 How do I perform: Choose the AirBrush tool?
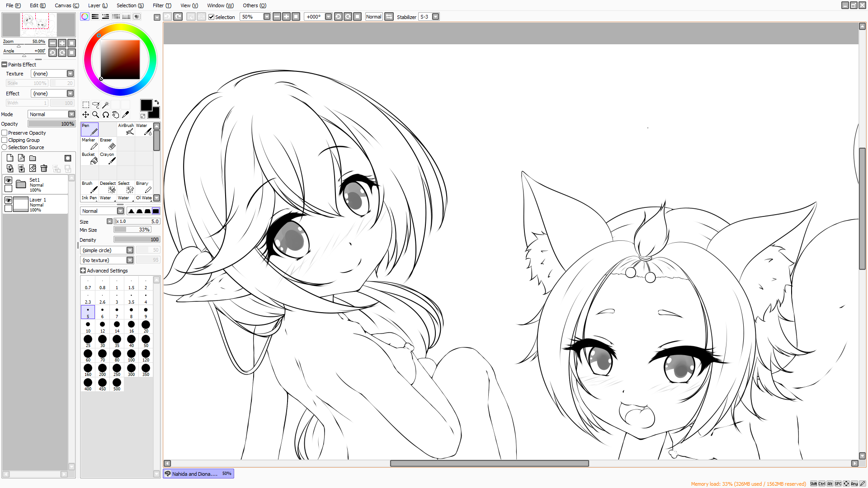click(126, 129)
